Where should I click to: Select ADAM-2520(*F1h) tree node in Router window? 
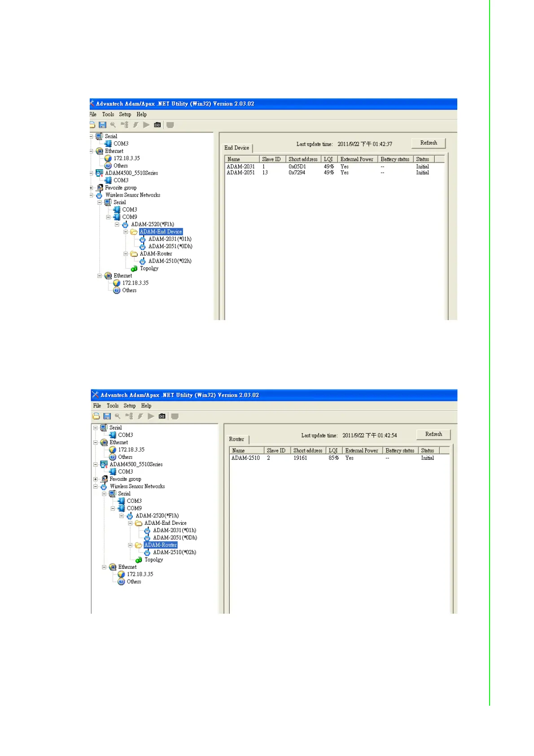157,516
